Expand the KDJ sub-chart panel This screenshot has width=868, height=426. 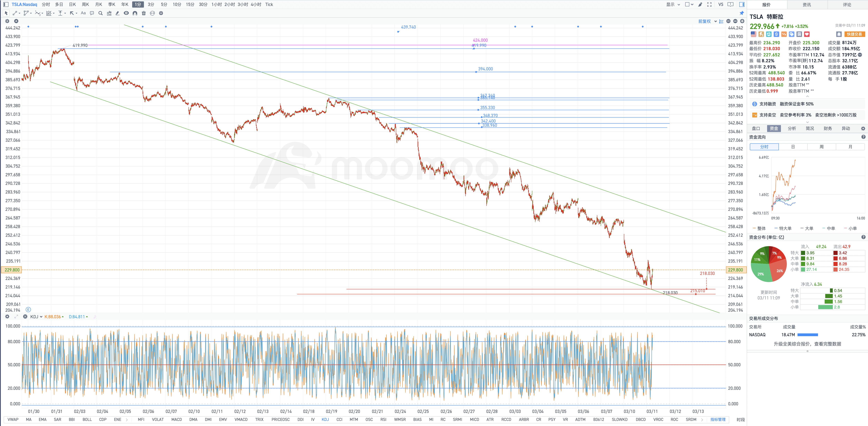pos(16,316)
